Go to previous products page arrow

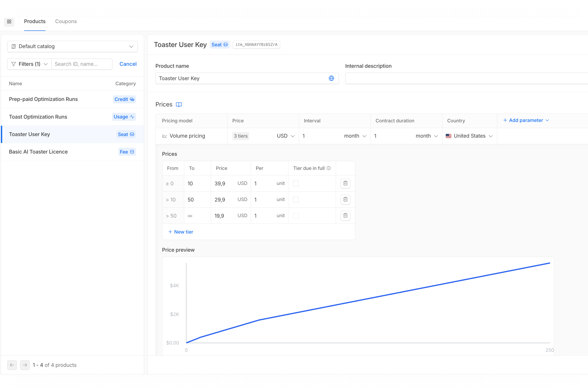(x=12, y=365)
